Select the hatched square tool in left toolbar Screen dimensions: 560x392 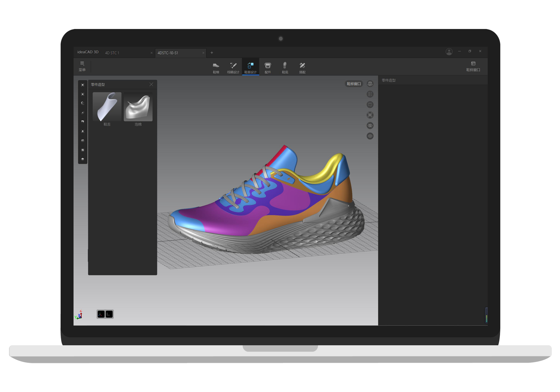pos(83,150)
